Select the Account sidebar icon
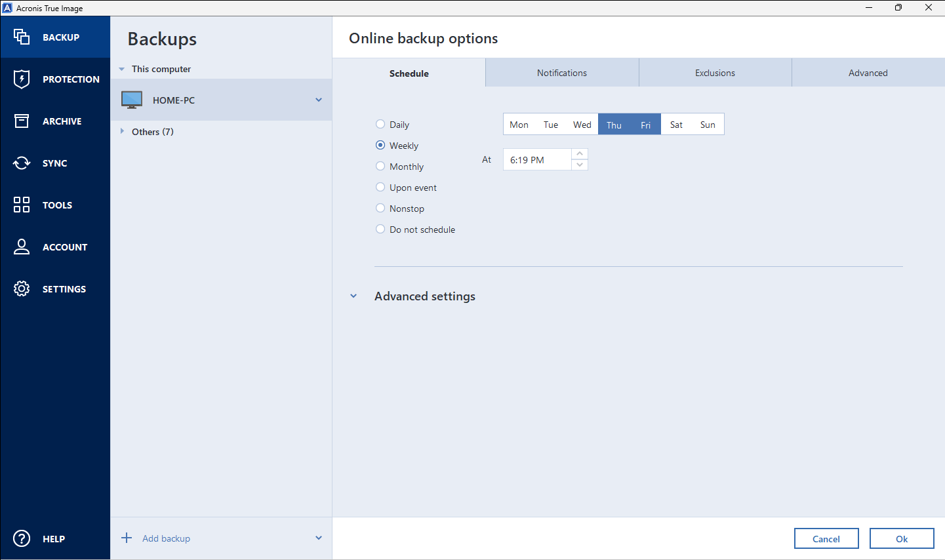 click(55, 247)
